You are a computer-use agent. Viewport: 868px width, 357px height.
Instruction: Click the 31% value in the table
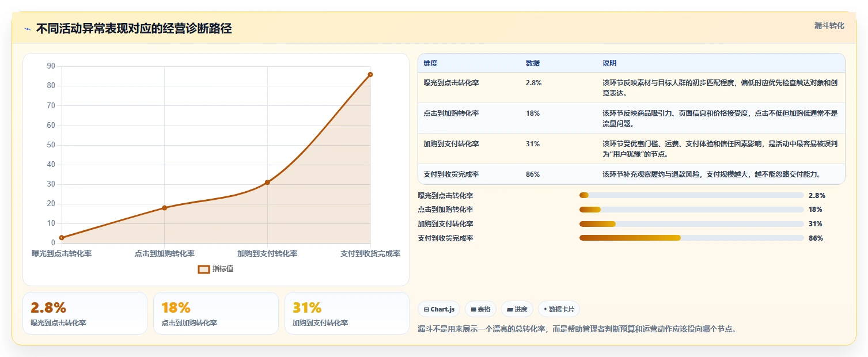(x=533, y=144)
